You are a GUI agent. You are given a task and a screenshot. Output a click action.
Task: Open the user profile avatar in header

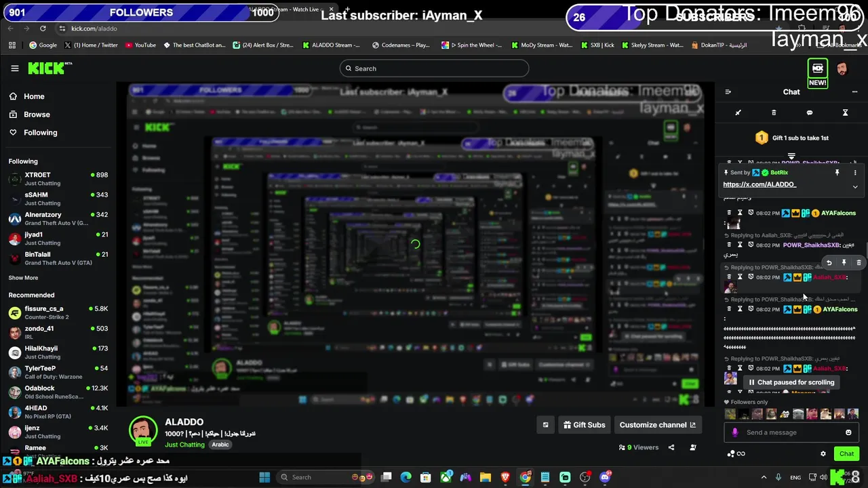click(842, 68)
